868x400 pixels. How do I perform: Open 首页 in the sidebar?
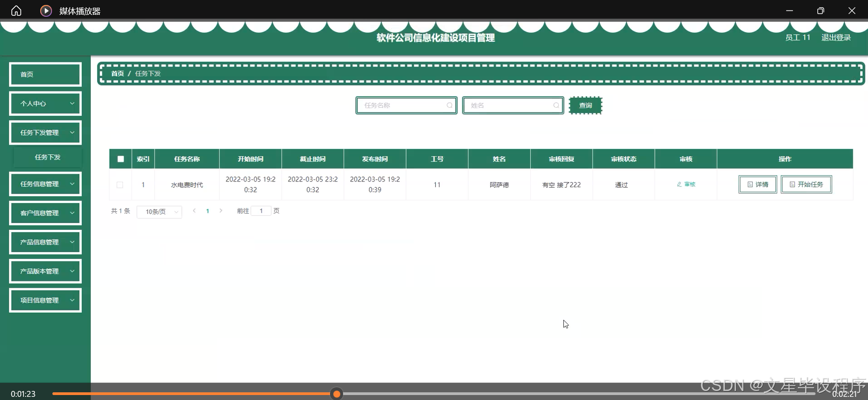45,74
